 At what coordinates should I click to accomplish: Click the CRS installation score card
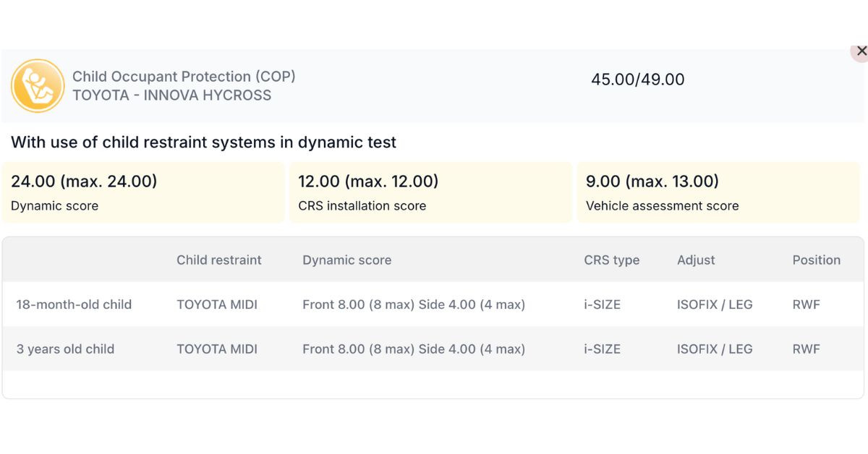pos(430,192)
